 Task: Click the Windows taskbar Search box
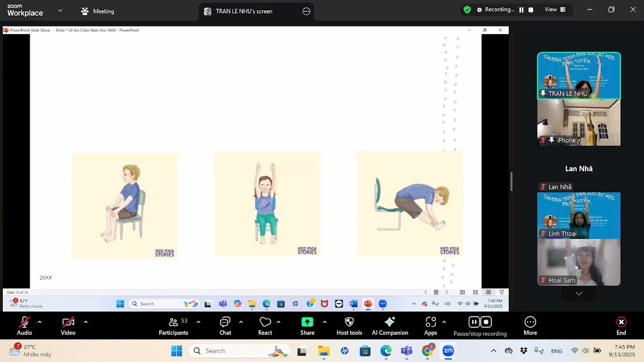(x=239, y=351)
